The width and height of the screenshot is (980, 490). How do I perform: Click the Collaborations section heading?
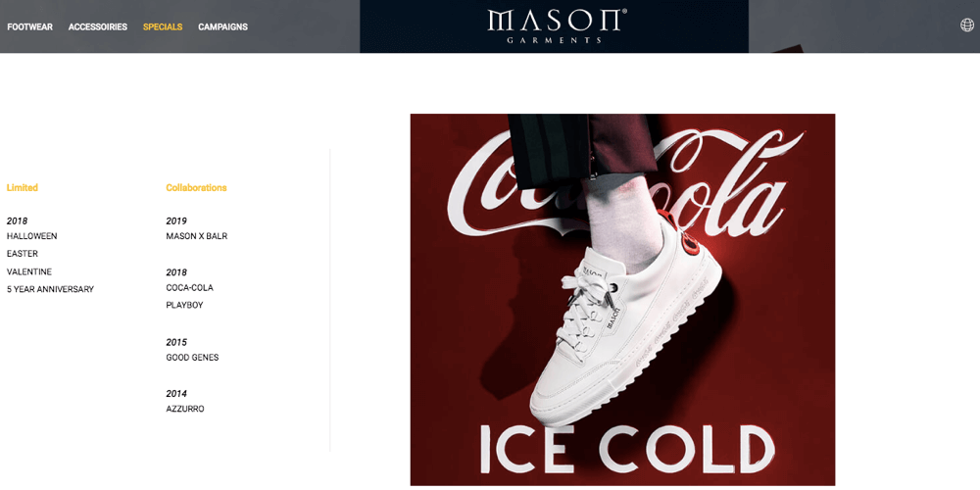point(196,187)
